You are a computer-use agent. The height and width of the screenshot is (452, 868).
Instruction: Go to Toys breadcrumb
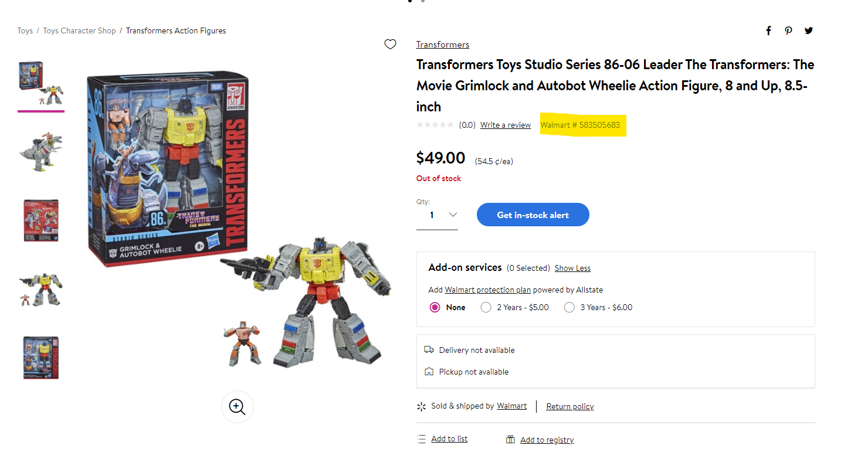(25, 30)
